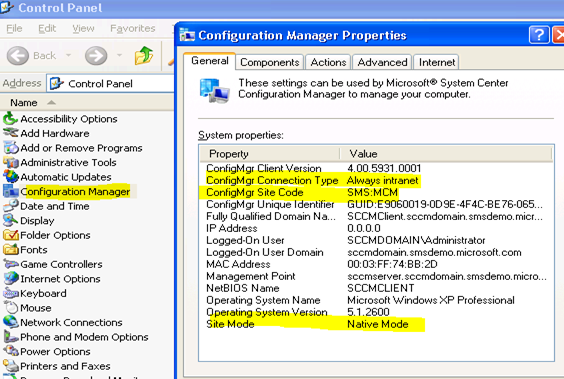Viewport: 564px width, 379px height.
Task: Switch to the Components tab
Action: [x=270, y=62]
